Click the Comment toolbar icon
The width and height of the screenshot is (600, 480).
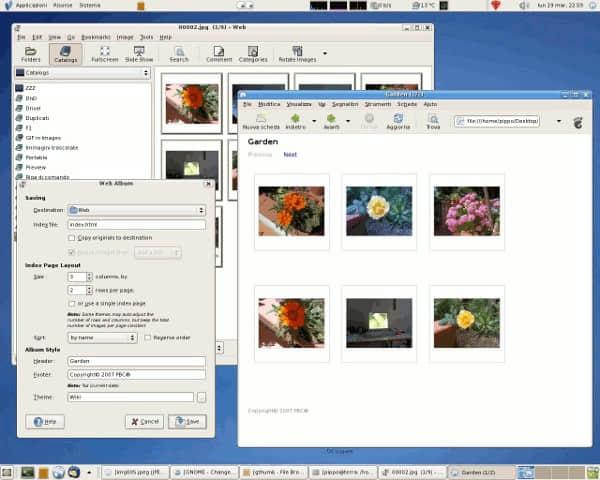click(x=219, y=53)
